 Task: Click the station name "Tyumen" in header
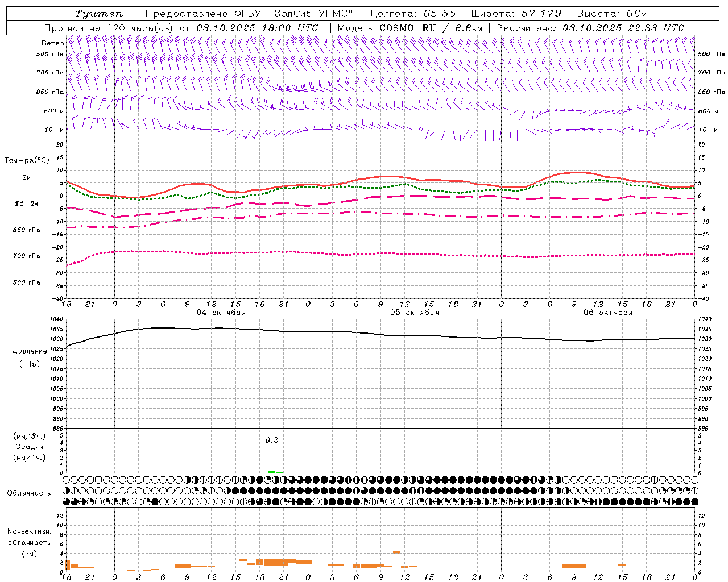click(x=99, y=14)
